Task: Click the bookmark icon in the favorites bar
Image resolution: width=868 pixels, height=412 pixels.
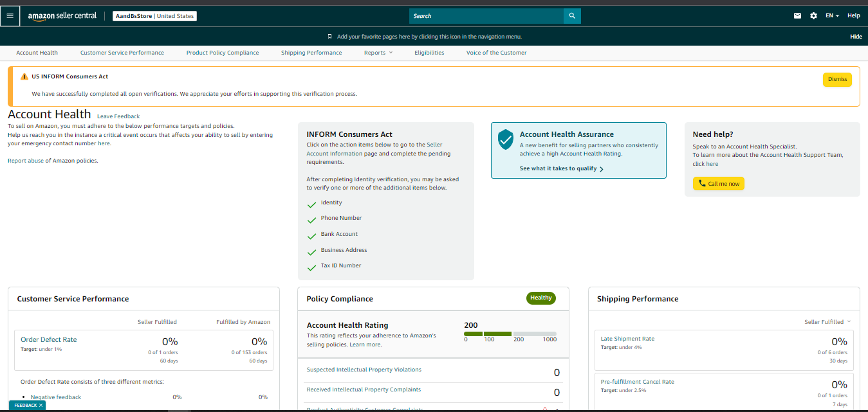Action: click(329, 37)
